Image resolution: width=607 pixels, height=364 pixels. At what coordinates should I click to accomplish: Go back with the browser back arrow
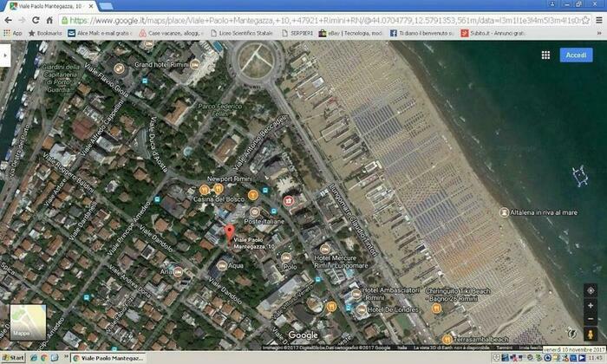click(8, 20)
